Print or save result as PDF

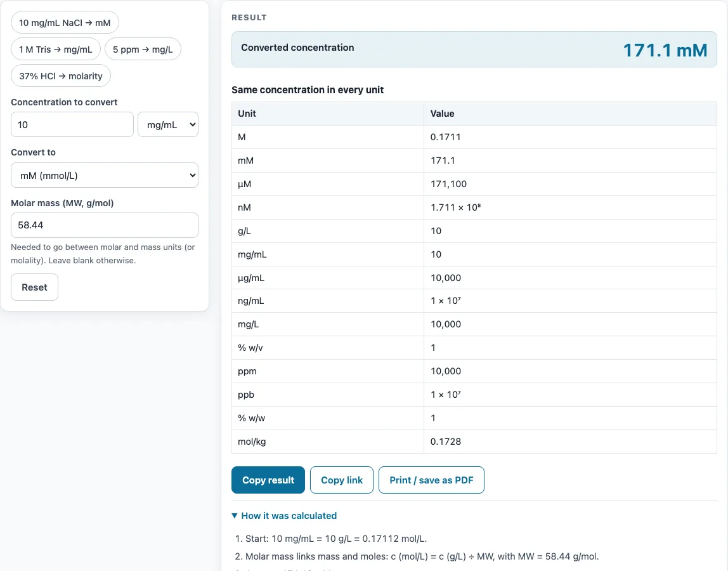tap(431, 480)
